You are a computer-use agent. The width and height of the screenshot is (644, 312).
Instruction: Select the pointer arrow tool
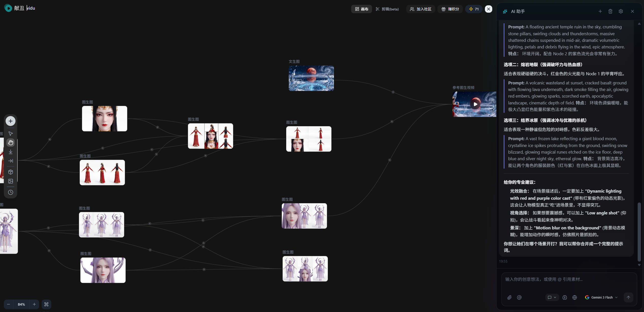point(11,134)
